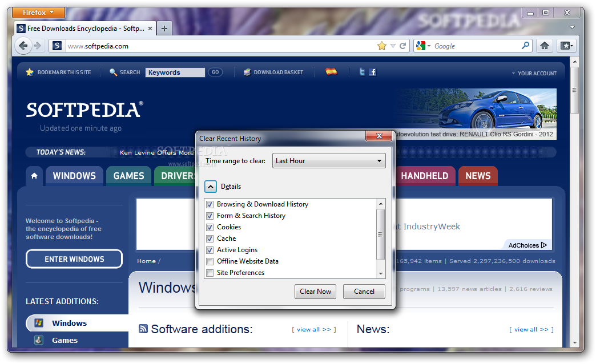The width and height of the screenshot is (596, 364).
Task: Click page scrollbar up arrow
Action: pos(574,62)
